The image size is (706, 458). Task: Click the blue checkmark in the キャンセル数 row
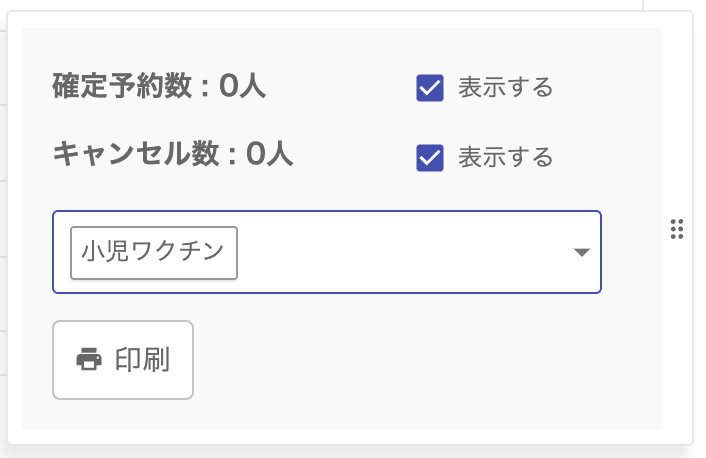pos(430,158)
